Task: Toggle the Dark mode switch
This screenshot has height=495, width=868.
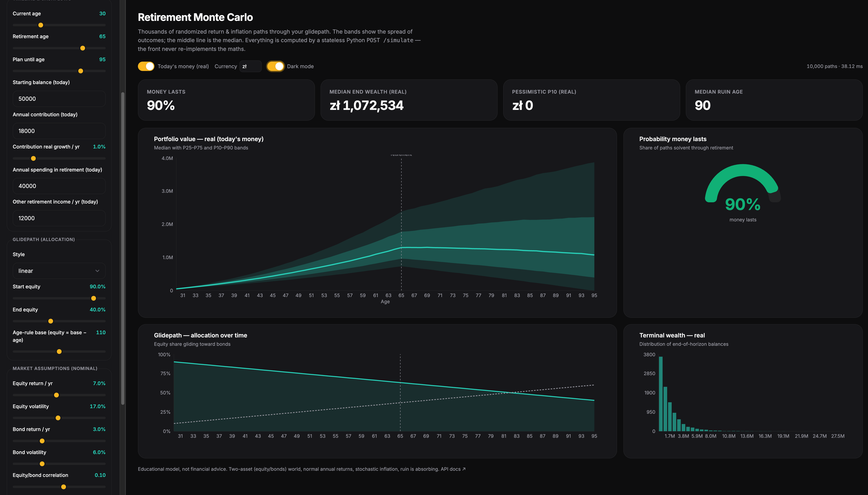Action: click(275, 66)
